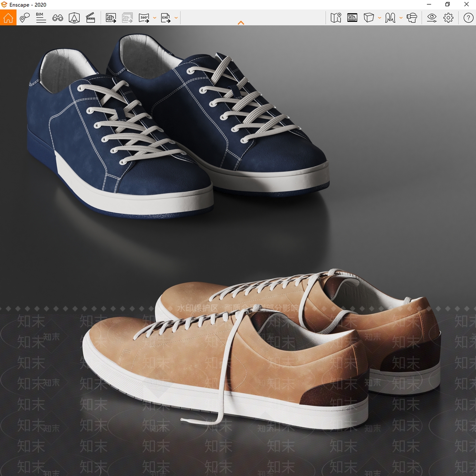Collapse the toolbar with the orange chevron

click(241, 23)
